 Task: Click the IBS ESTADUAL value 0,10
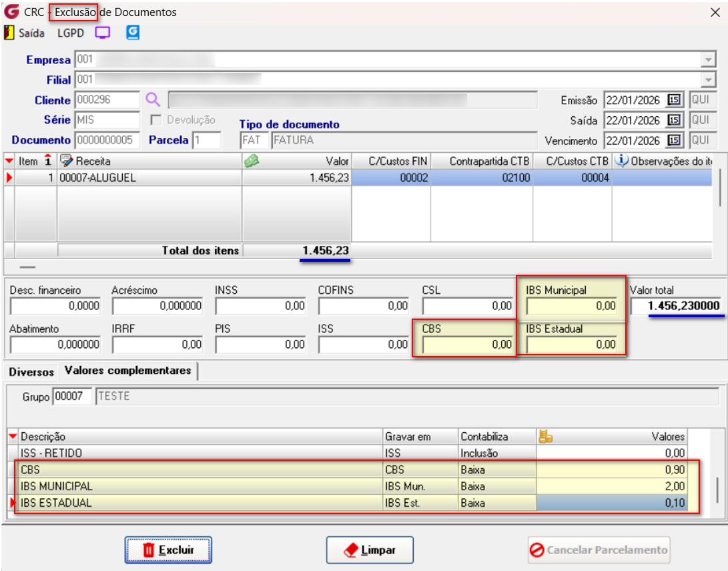612,503
